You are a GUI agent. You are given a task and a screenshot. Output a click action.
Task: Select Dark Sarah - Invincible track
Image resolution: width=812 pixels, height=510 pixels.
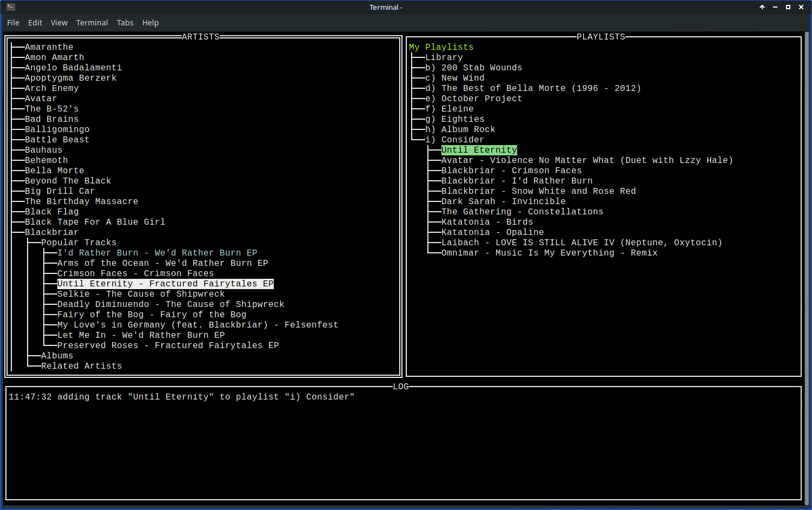click(503, 201)
